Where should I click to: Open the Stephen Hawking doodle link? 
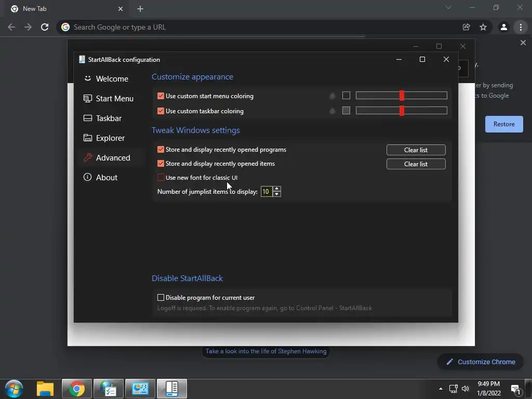pyautogui.click(x=266, y=351)
